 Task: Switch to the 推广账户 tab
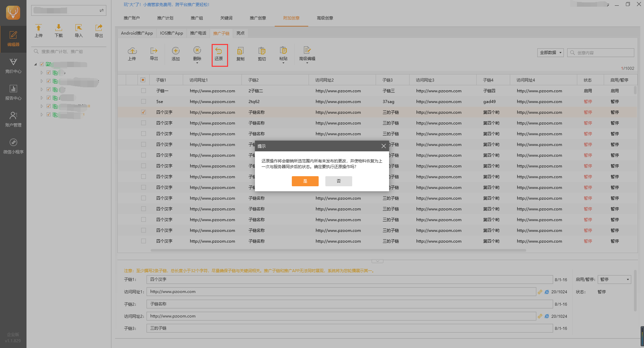132,18
